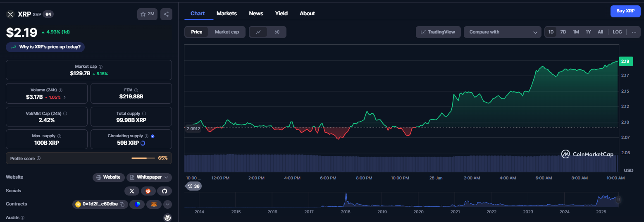644x222 pixels.
Task: Click the $129.7B market cap value
Action: (80, 74)
